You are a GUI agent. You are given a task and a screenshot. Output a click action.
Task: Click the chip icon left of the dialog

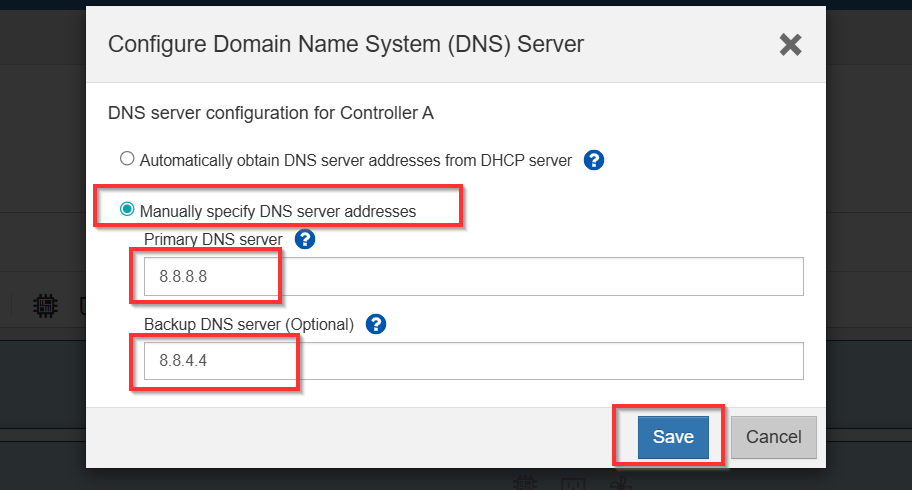(x=44, y=305)
